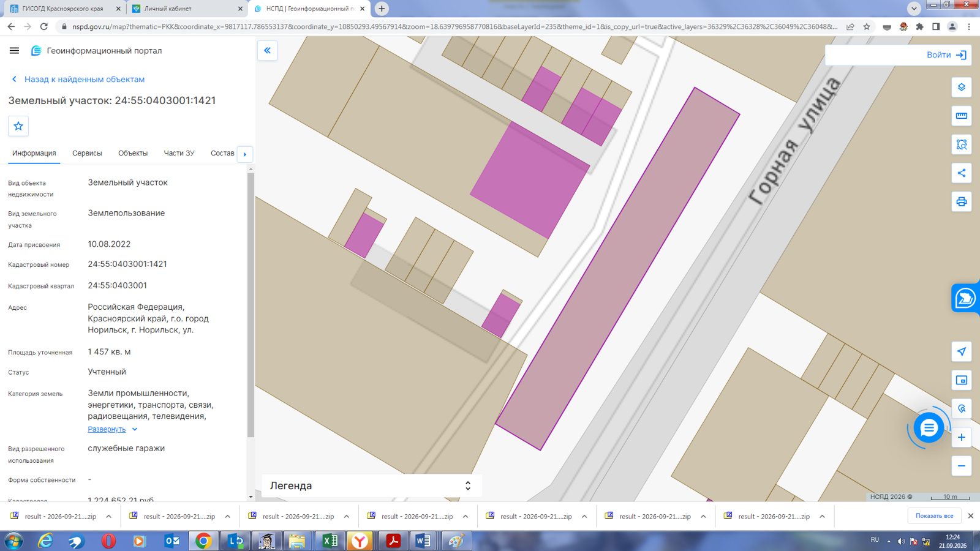This screenshot has width=980, height=551.
Task: Zoom out the map with minus button
Action: click(x=961, y=466)
